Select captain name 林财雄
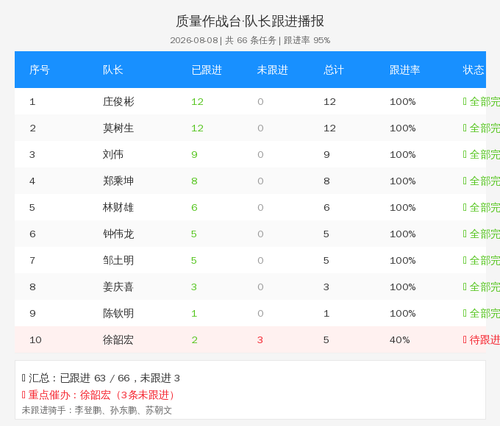Viewport: 500px width, 426px height. click(x=118, y=207)
